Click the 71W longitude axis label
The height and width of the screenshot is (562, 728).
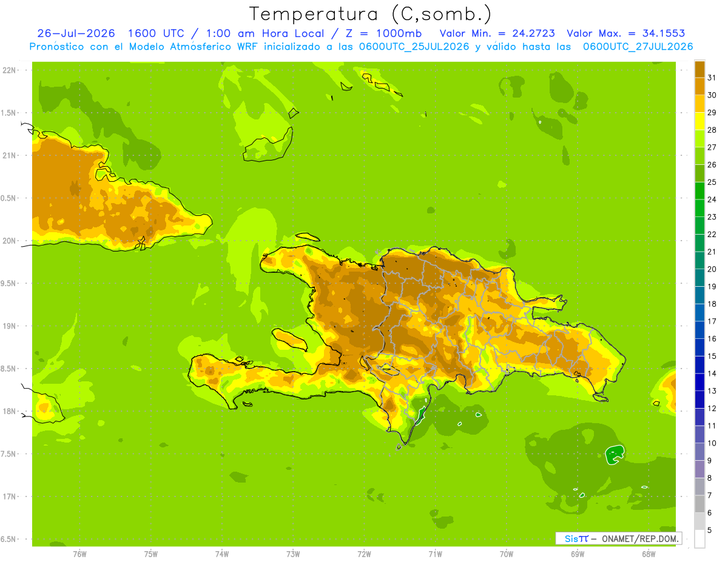coord(435,554)
